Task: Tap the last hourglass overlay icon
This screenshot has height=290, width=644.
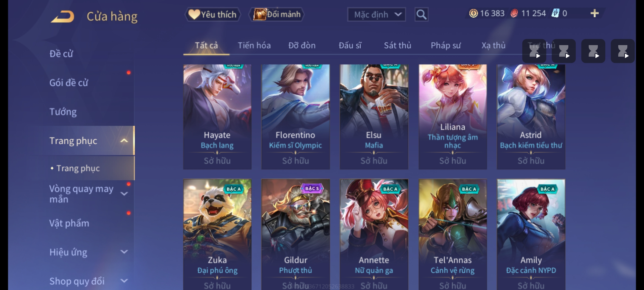Action: (x=623, y=51)
